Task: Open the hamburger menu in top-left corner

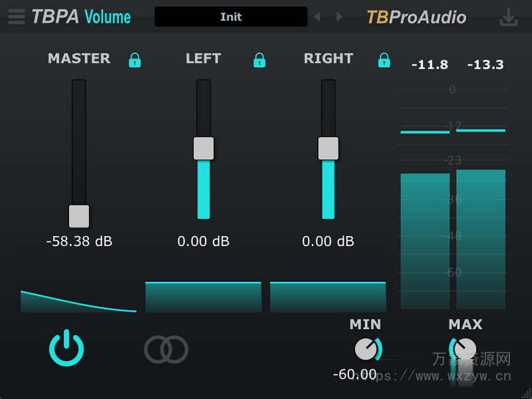Action: (x=16, y=17)
